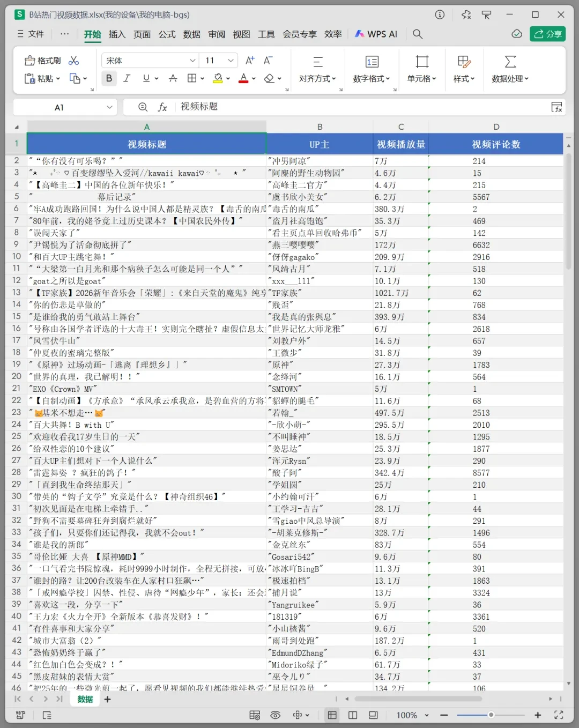Click the reading mode crosshair icon
The width and height of the screenshot is (579, 728).
click(298, 715)
